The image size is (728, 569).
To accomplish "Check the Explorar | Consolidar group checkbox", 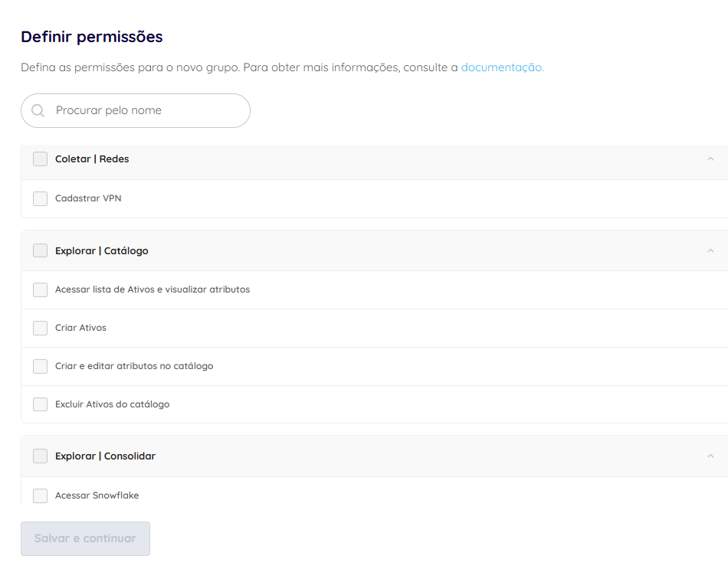I will click(x=41, y=456).
